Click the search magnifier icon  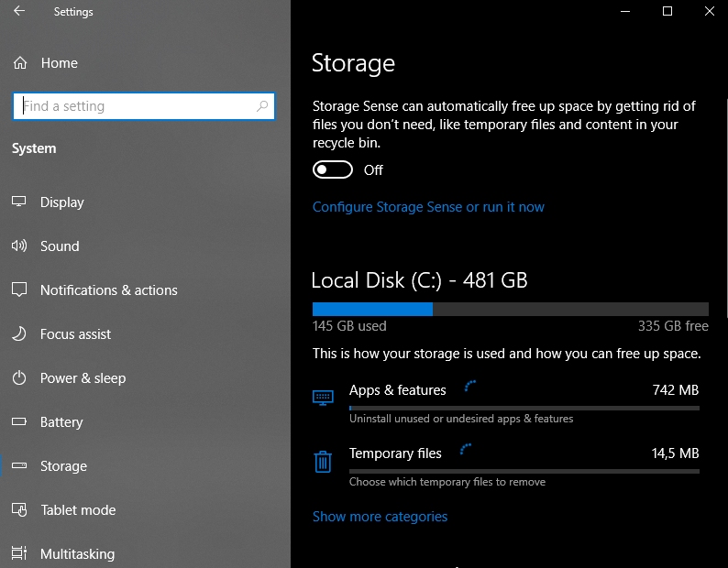(x=263, y=106)
